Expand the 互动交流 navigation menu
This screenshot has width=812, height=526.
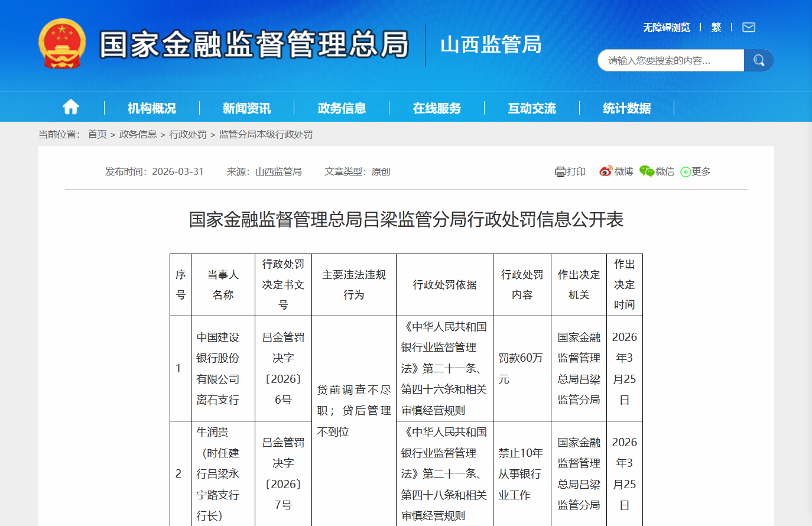coord(532,108)
